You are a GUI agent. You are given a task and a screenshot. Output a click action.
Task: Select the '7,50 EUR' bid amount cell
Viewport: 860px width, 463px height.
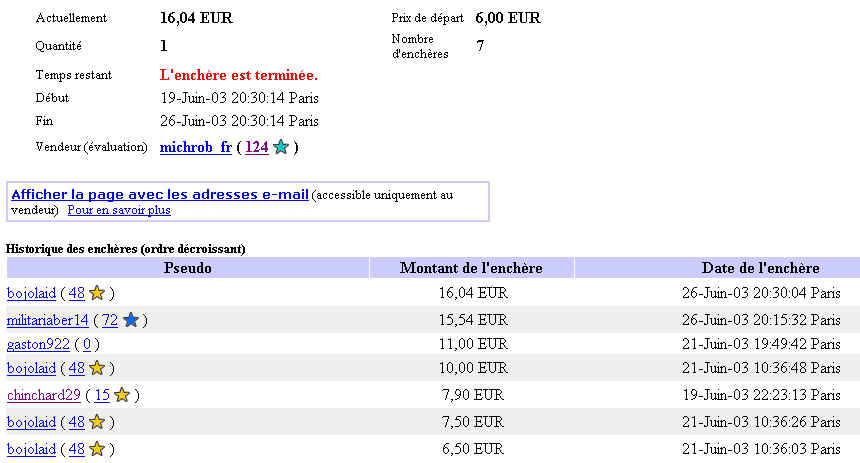[x=473, y=422]
